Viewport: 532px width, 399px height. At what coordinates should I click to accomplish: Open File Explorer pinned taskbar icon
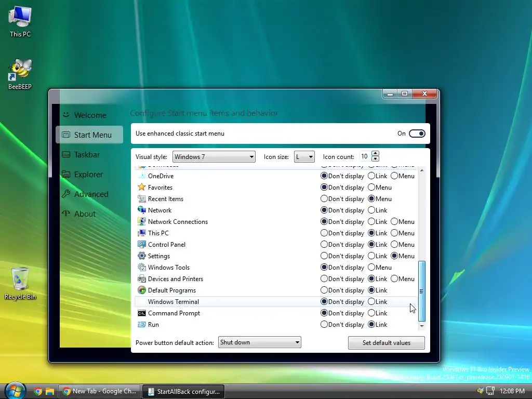[x=50, y=391]
